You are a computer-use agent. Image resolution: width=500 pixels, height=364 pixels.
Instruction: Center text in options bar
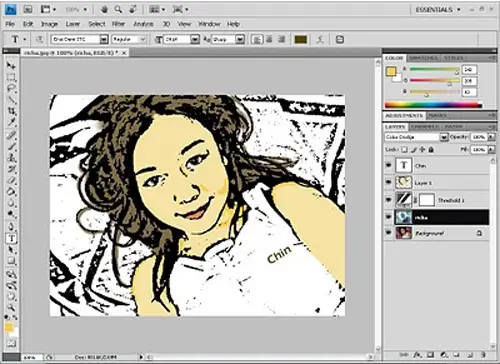click(x=269, y=40)
